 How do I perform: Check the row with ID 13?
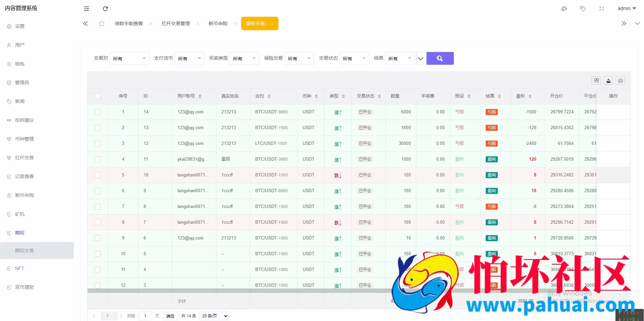click(x=98, y=128)
